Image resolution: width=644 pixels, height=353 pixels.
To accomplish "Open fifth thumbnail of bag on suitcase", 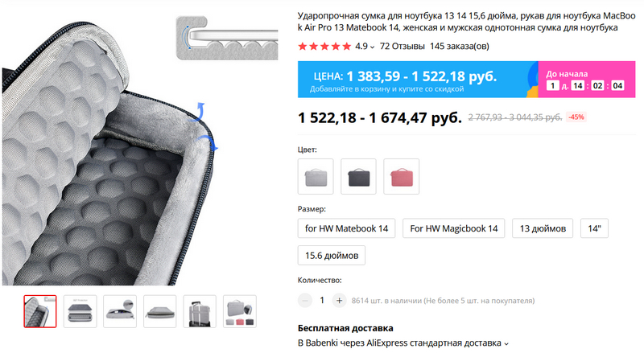I will [x=200, y=311].
